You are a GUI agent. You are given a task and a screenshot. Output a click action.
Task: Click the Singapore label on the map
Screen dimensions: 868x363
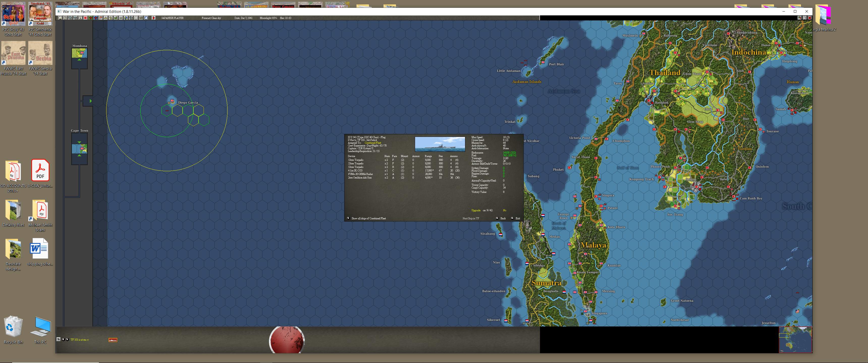click(x=599, y=313)
